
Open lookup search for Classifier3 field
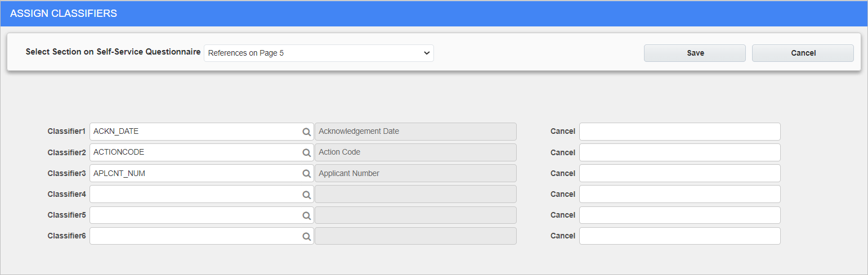(x=307, y=173)
